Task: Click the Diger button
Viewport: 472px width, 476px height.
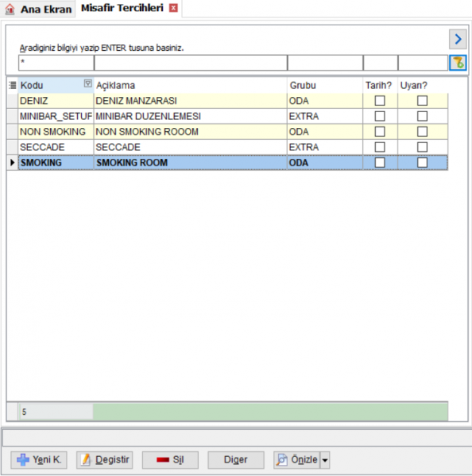Action: coord(236,459)
